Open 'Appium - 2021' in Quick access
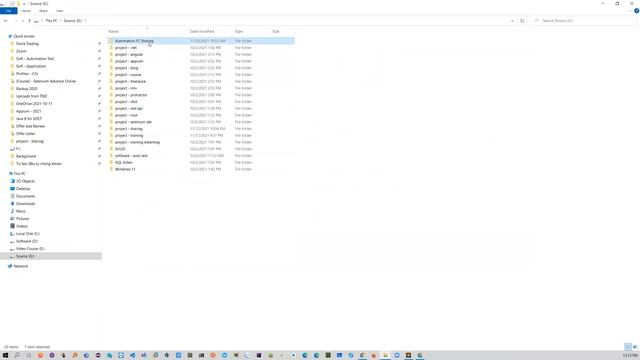This screenshot has width=640, height=360. point(28,111)
